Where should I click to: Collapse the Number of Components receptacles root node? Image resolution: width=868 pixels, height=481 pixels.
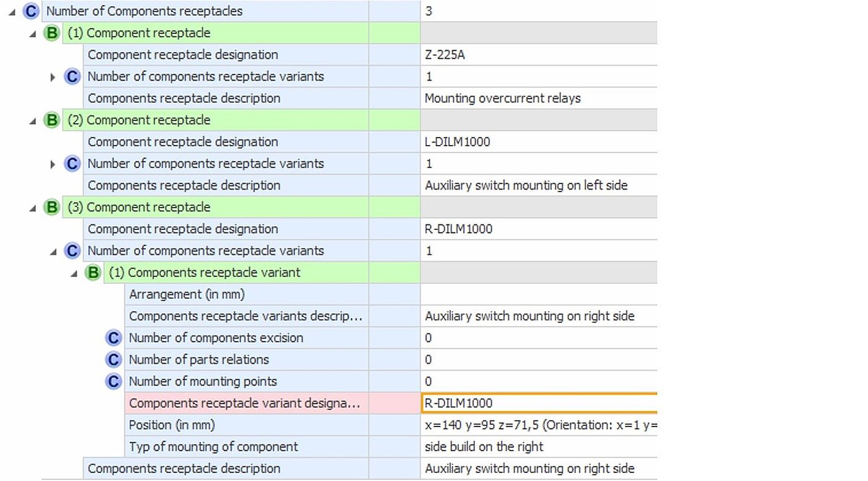click(x=12, y=12)
